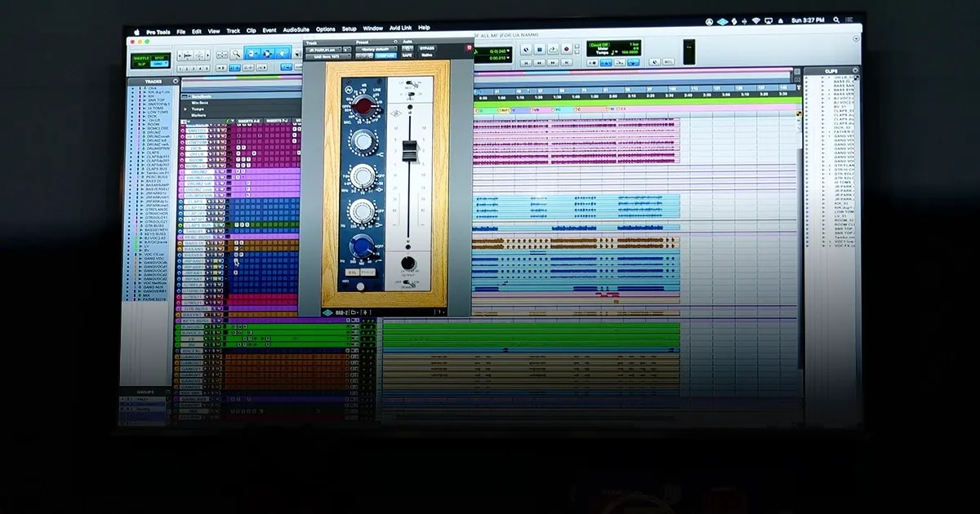Click the Neve 1073 output fader handle
The image size is (980, 514).
pyautogui.click(x=409, y=150)
